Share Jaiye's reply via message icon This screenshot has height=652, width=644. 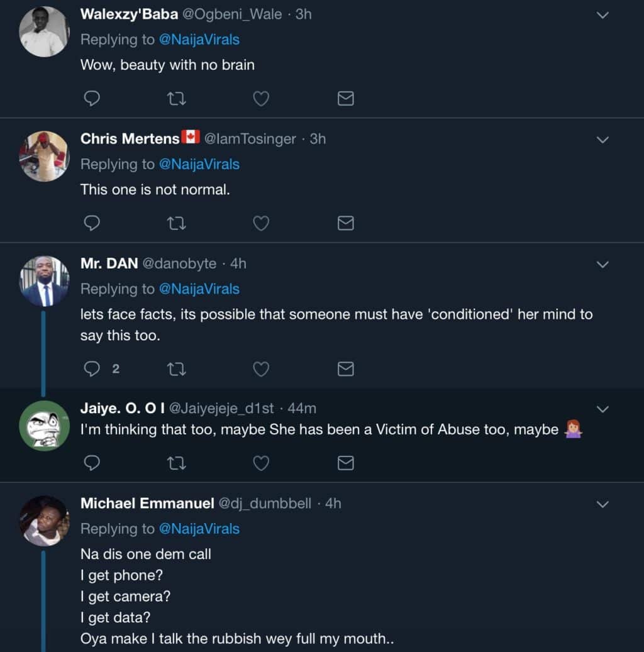click(345, 463)
